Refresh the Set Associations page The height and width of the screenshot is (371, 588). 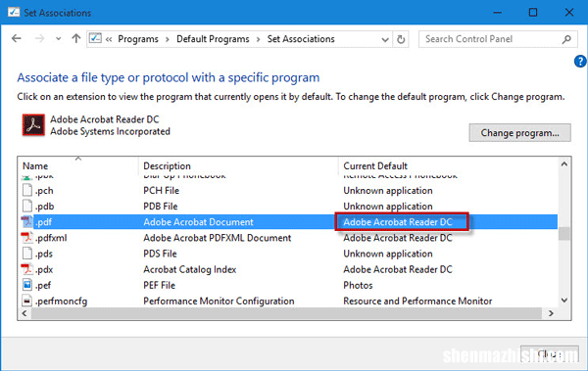(401, 39)
